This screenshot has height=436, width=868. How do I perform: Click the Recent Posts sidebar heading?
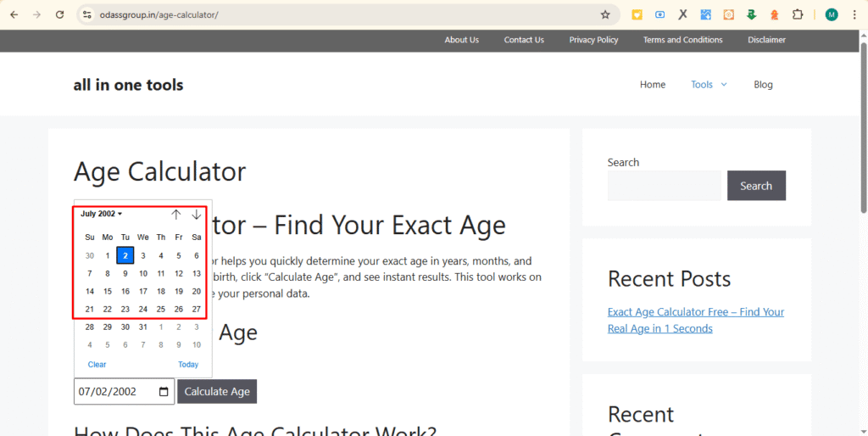point(670,279)
